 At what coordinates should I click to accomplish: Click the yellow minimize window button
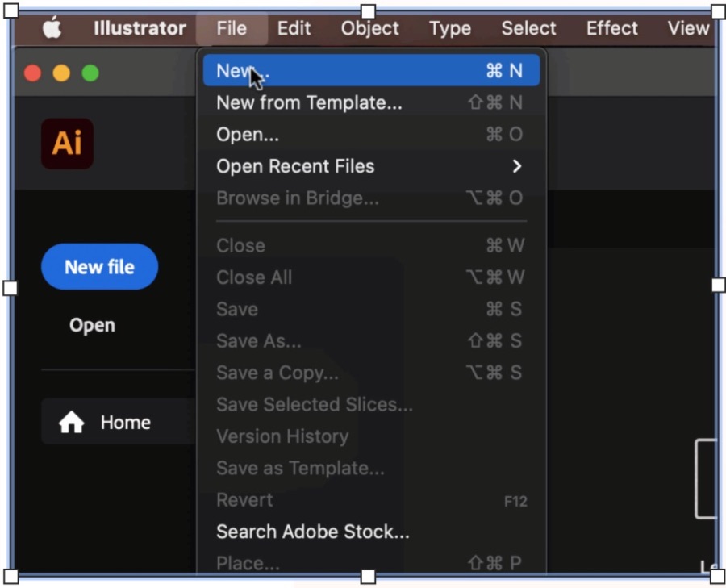point(61,73)
